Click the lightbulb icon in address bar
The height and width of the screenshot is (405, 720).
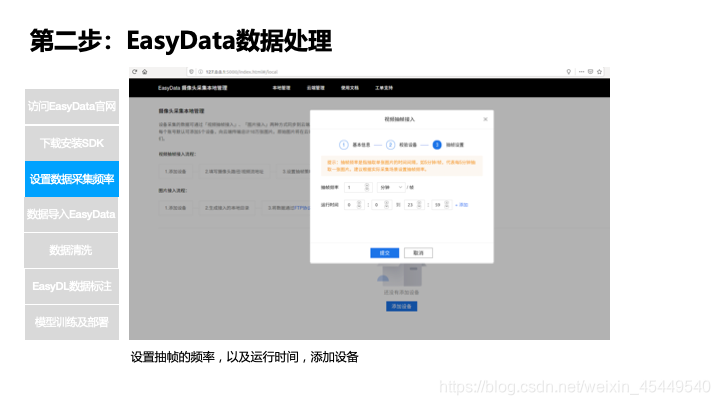click(x=568, y=72)
